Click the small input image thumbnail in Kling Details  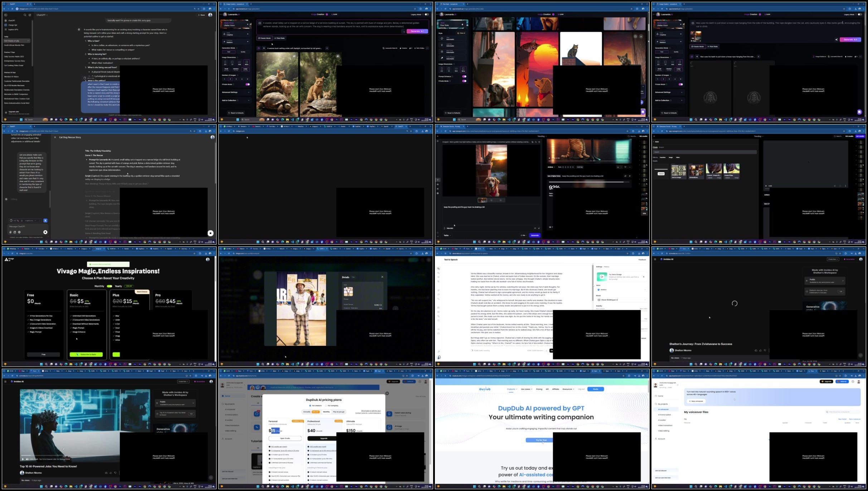pyautogui.click(x=348, y=291)
